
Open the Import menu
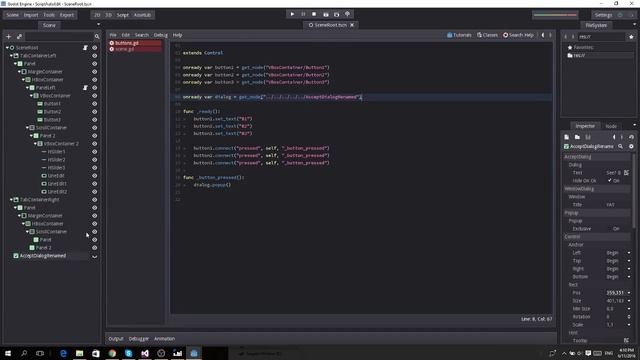pos(31,15)
